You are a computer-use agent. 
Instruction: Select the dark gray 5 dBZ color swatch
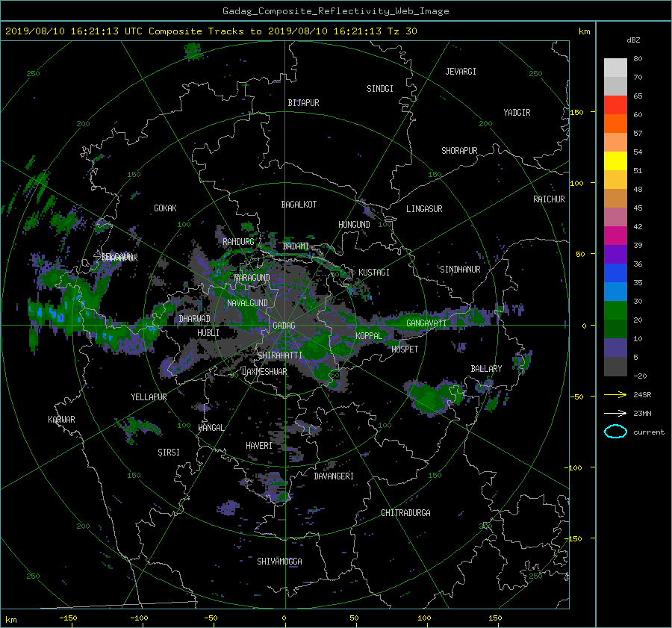point(615,367)
